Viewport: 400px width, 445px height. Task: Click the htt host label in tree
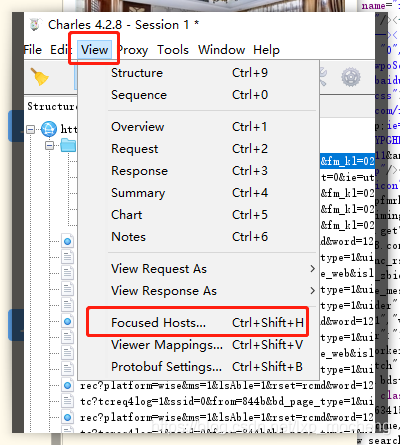69,129
